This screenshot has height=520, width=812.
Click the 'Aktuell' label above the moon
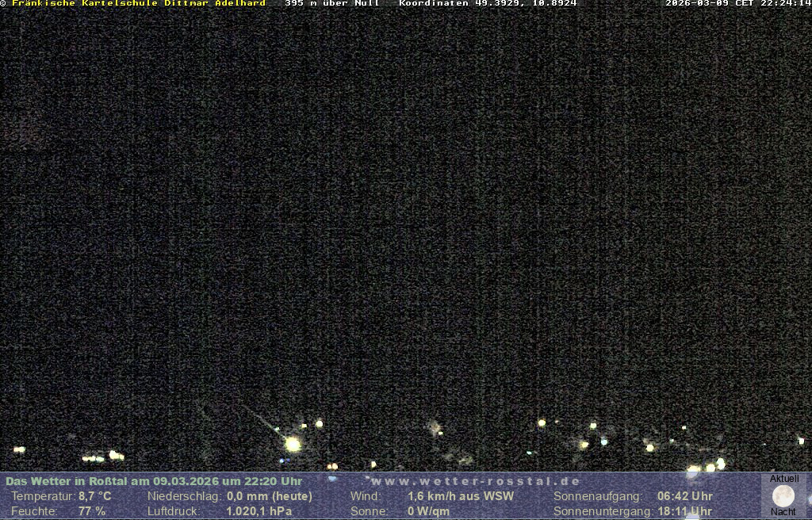784,479
